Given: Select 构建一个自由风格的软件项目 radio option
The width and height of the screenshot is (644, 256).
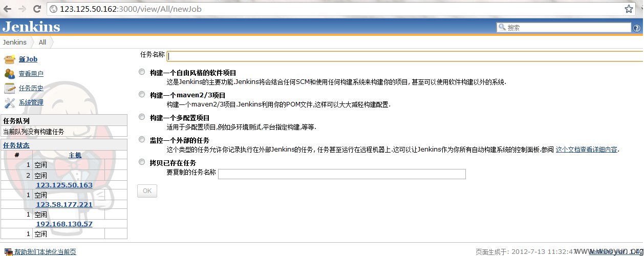Looking at the screenshot, I should click(142, 72).
